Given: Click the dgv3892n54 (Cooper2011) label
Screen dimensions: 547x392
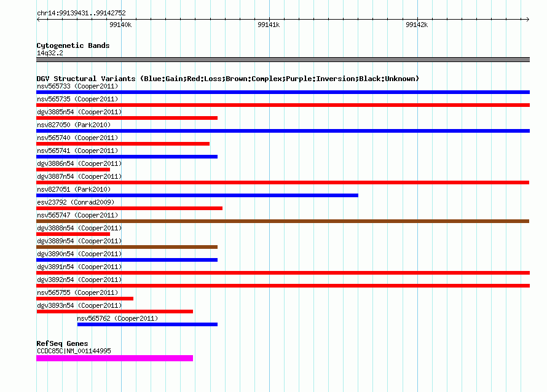Looking at the screenshot, I should [x=79, y=280].
